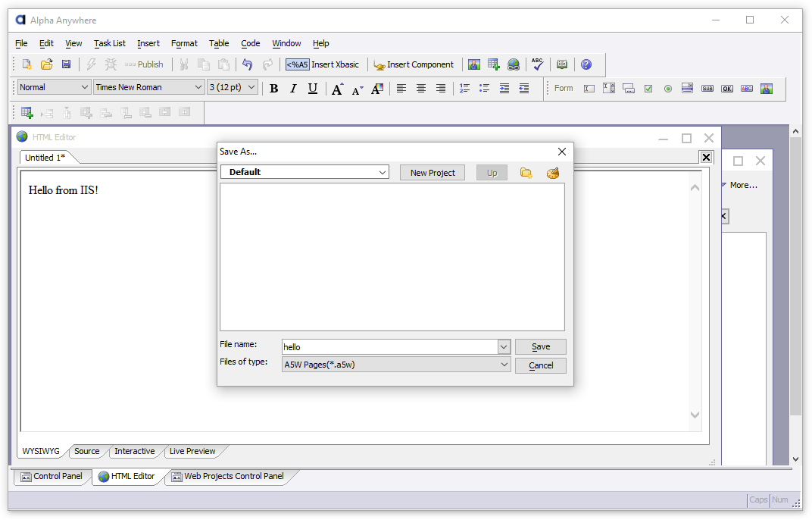Insert form SUB submit button icon
The image size is (812, 523).
pyautogui.click(x=707, y=89)
